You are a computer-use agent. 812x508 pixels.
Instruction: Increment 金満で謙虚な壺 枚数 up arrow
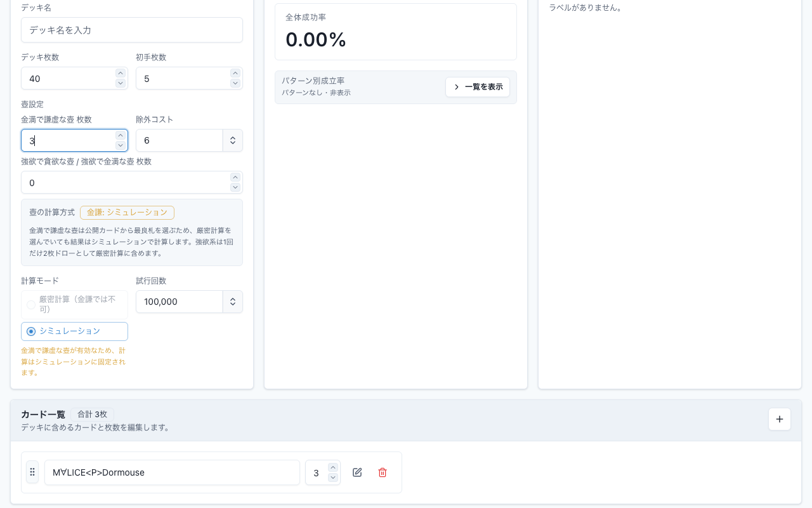pos(121,135)
